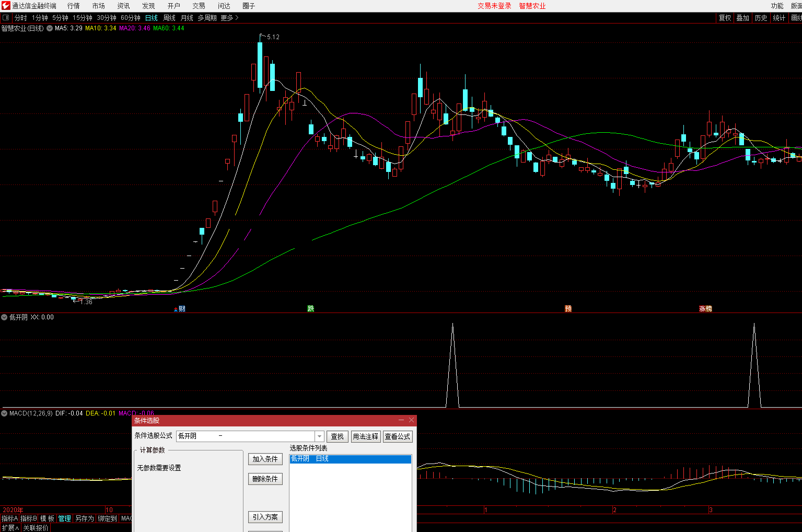Image resolution: width=802 pixels, height=532 pixels.
Task: Click the 交易未登录 login status link
Action: [494, 6]
